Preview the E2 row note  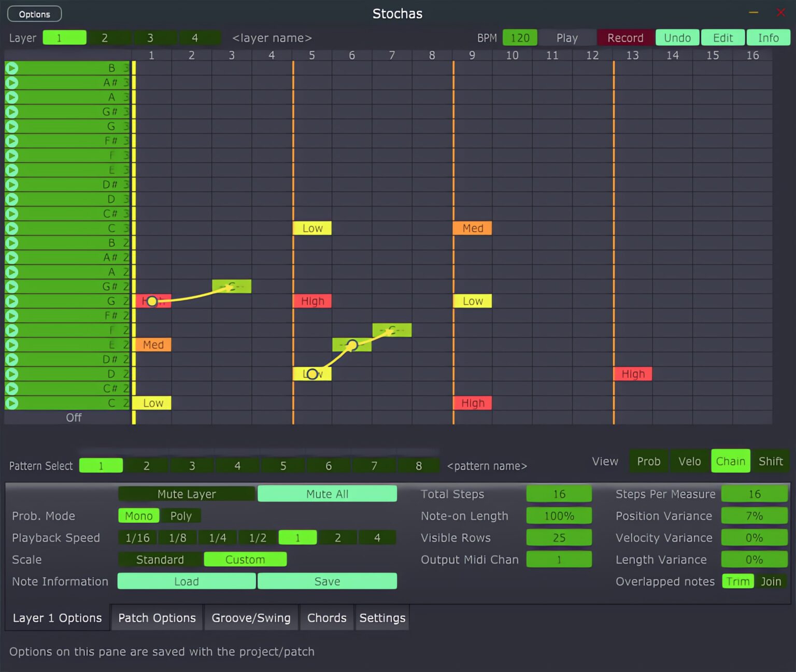click(11, 345)
